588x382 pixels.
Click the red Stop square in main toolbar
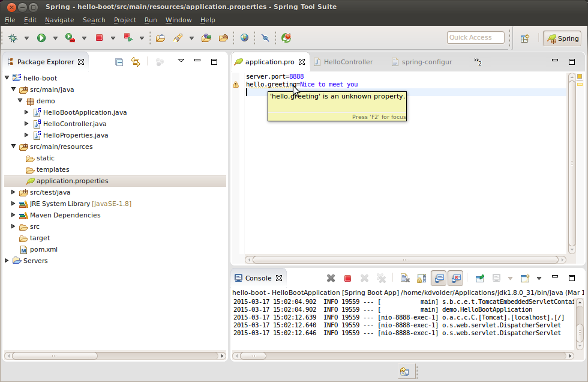100,37
